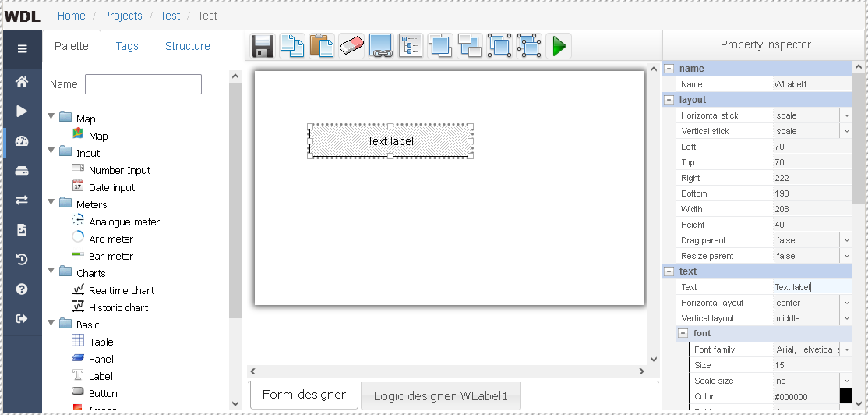The image size is (868, 415).
Task: Click the send to back icon
Action: click(470, 45)
